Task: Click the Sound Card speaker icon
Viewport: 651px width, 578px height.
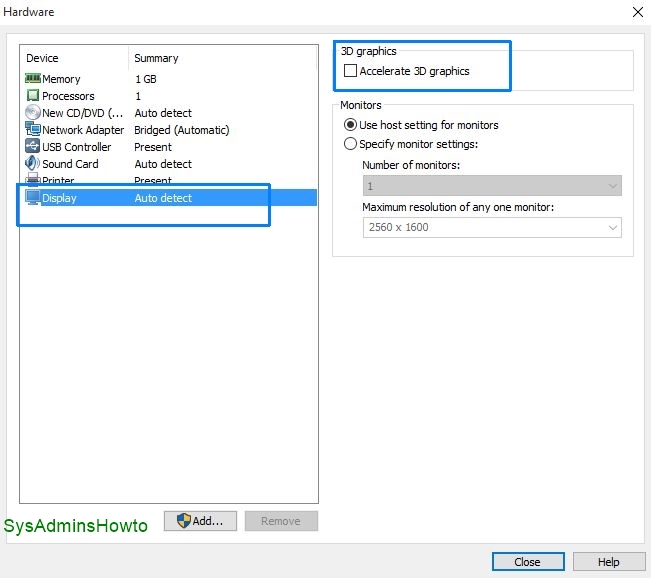Action: click(x=32, y=164)
